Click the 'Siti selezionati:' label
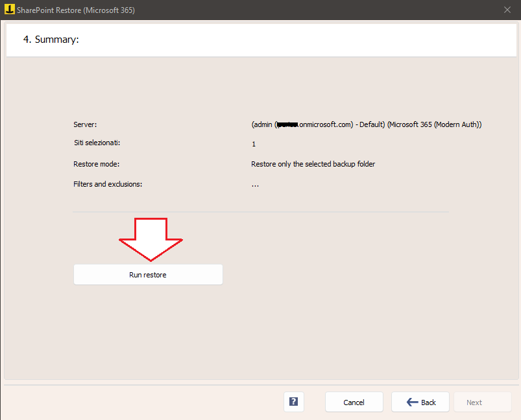521x420 pixels. tap(97, 143)
